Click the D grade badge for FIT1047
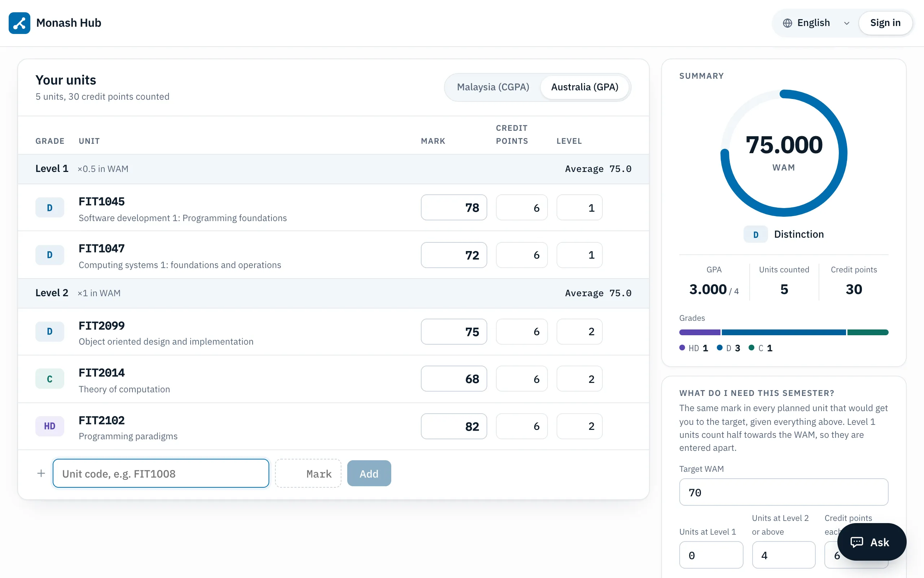 (50, 255)
